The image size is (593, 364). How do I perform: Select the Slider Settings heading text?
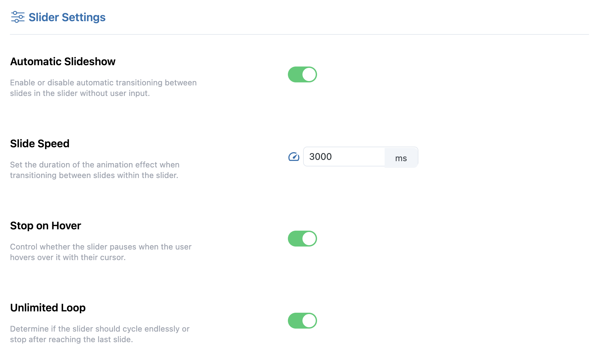67,17
